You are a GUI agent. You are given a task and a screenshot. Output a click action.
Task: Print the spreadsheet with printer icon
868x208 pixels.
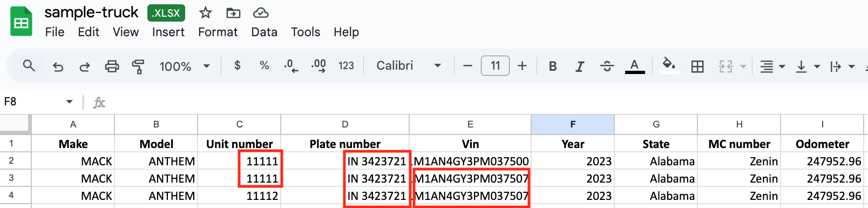[x=112, y=66]
